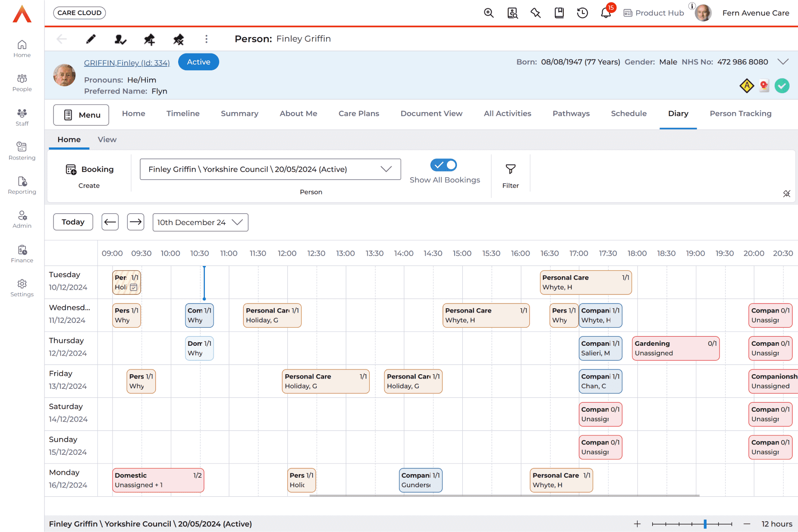Screen dimensions: 798x532
Task: Open the notifications bell
Action: (606, 13)
